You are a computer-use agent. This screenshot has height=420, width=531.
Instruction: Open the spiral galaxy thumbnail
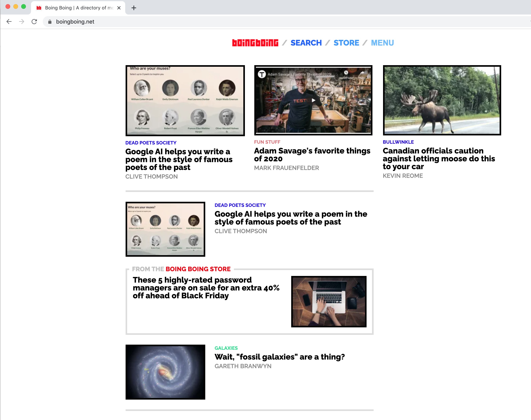coord(165,372)
